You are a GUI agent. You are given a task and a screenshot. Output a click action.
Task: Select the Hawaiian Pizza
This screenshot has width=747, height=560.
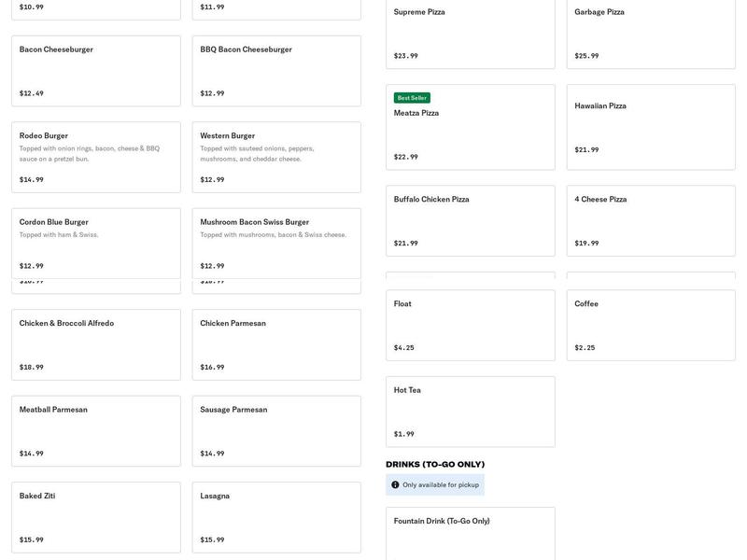[651, 127]
